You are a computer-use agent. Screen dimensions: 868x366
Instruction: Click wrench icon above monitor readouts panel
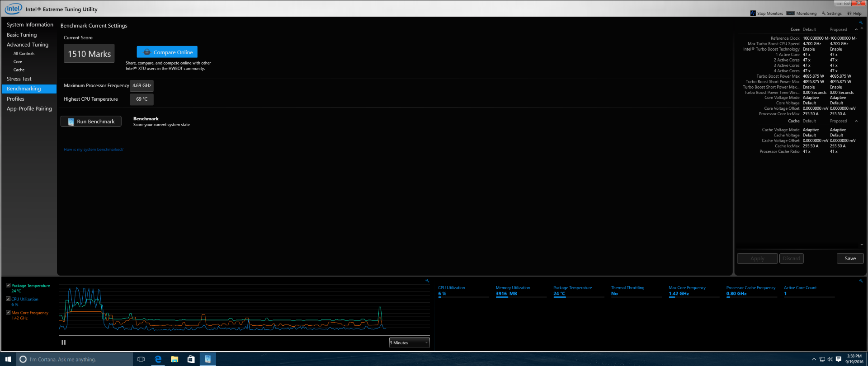point(861,281)
